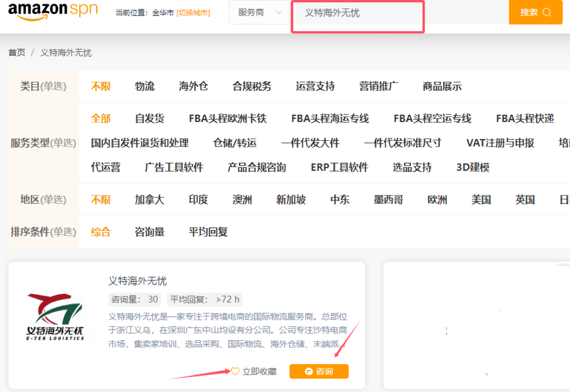This screenshot has height=392, width=570.
Task: Select the 营销推广 category filter
Action: click(x=379, y=86)
